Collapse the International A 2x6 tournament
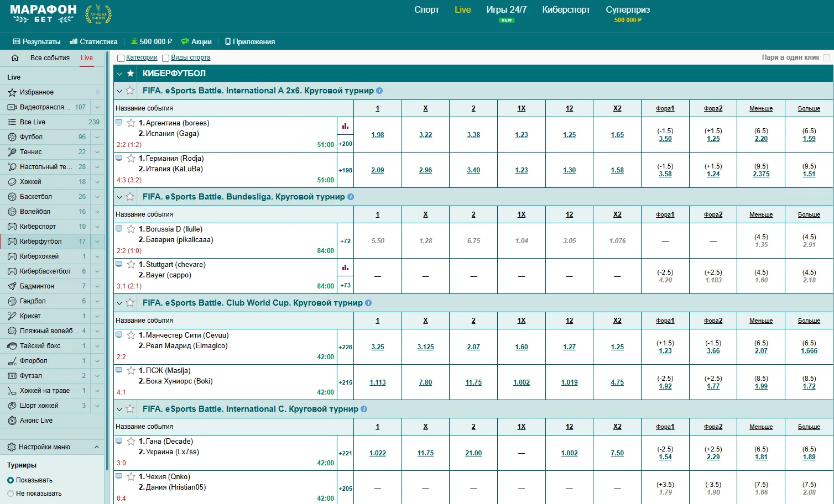Screen dimensions: 834x504 coord(119,91)
